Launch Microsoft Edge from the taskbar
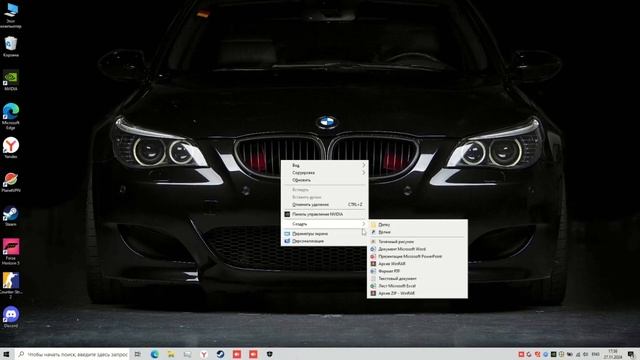The height and width of the screenshot is (360, 640). click(x=154, y=354)
